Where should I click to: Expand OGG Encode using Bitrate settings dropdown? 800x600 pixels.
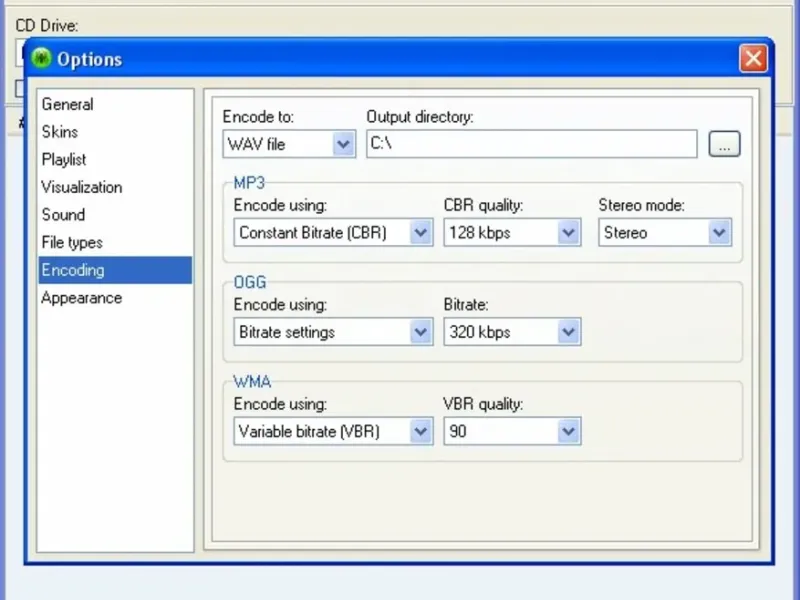click(x=333, y=332)
